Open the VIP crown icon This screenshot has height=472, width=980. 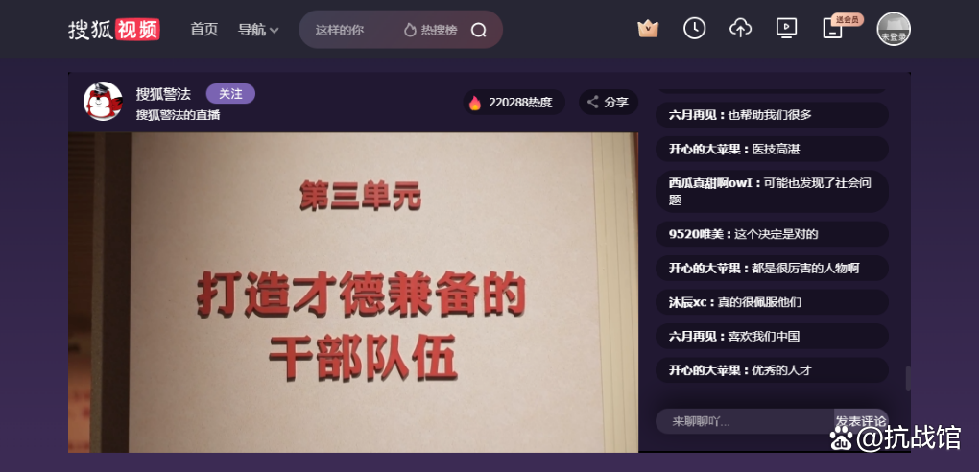coord(648,29)
